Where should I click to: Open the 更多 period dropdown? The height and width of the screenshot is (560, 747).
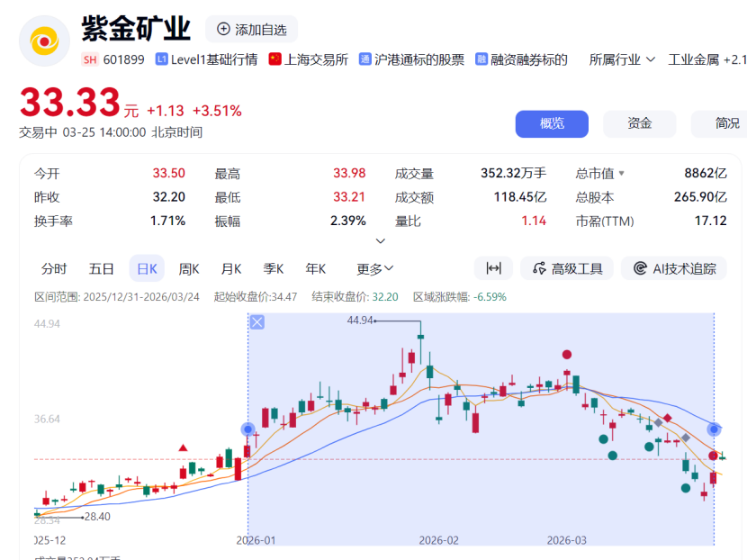pyautogui.click(x=375, y=269)
